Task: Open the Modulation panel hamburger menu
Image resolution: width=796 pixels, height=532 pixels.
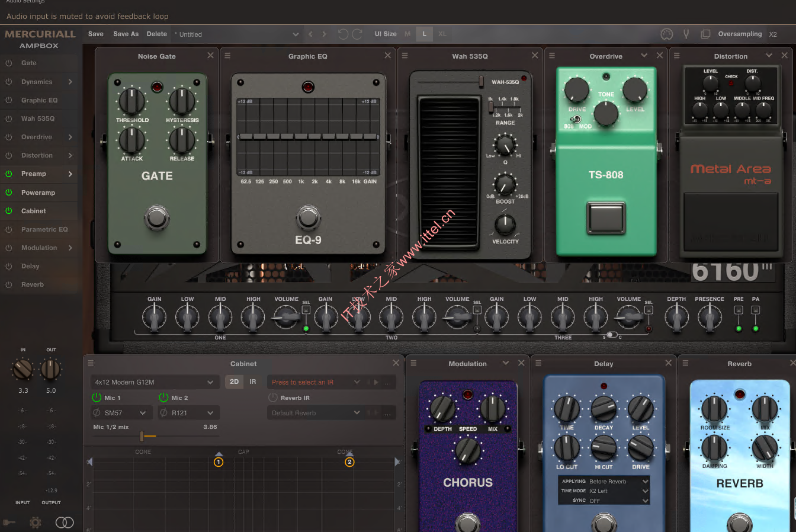Action: click(413, 363)
